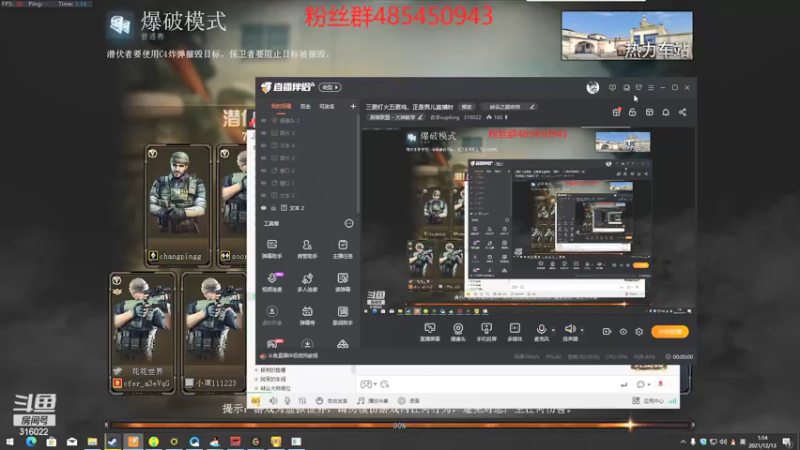Screen dimensions: 800x450
Task: Open Microsoft Edge from taskbar
Action: 31,441
